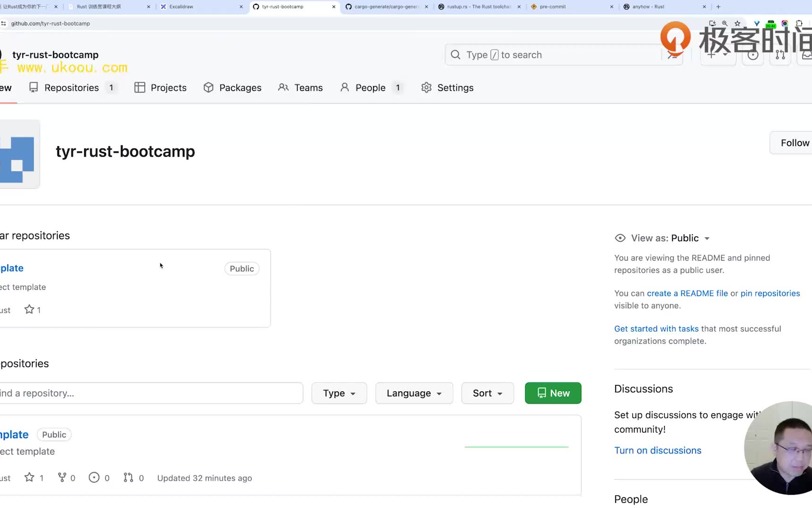Click the Packages cube icon
Image resolution: width=812 pixels, height=508 pixels.
tap(209, 87)
